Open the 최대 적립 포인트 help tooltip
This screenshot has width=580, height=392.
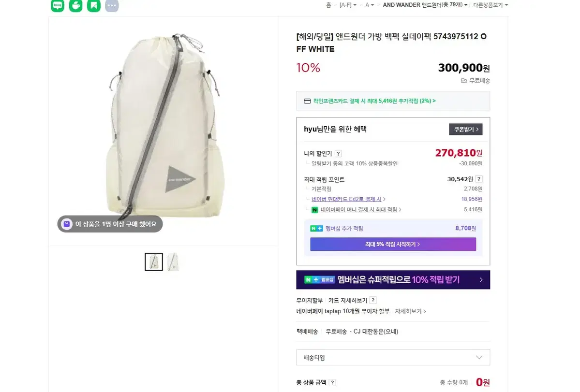478,178
